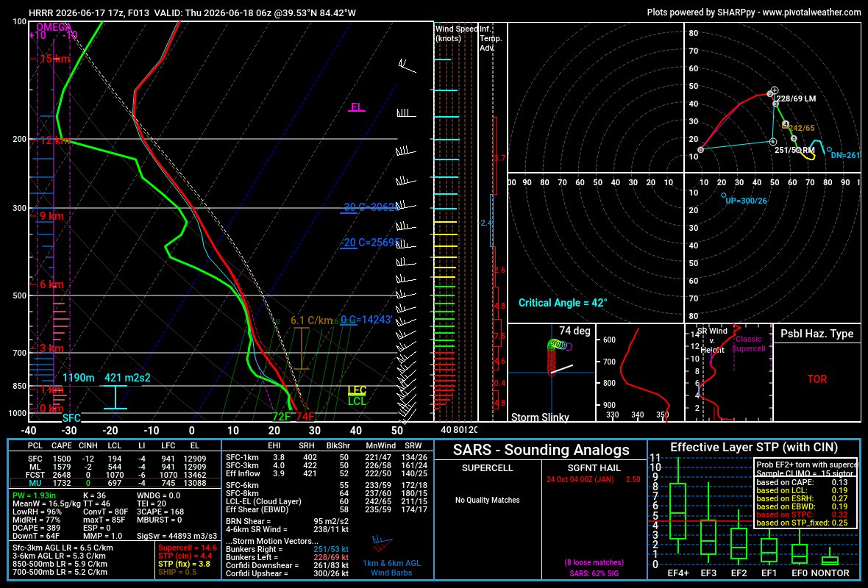Open the www.pivotalweather.com credit text
Viewport: 868px width, 588px height.
click(811, 12)
